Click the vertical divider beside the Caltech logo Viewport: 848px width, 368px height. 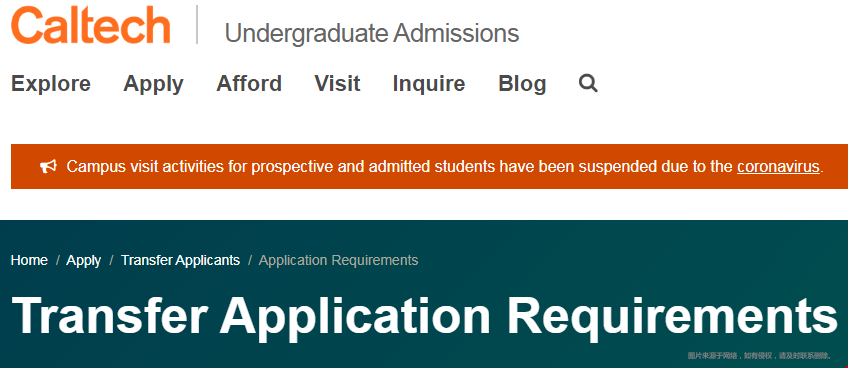(x=197, y=25)
